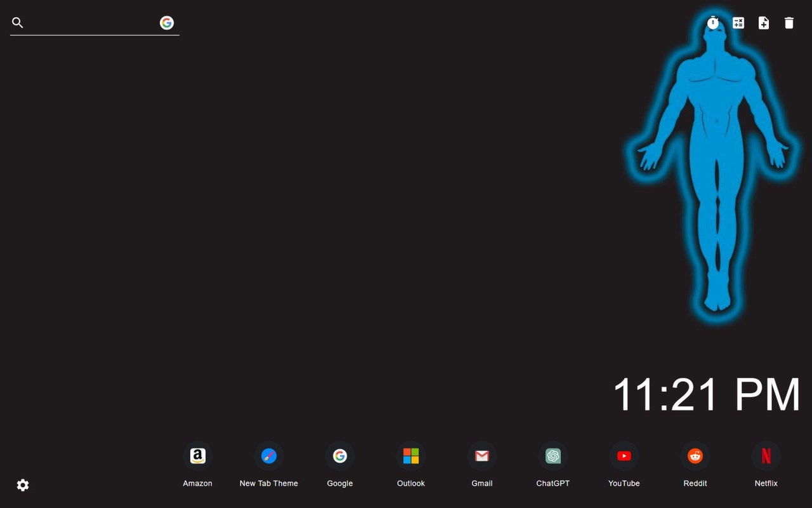
Task: Click the "Outlook" label text
Action: click(411, 483)
